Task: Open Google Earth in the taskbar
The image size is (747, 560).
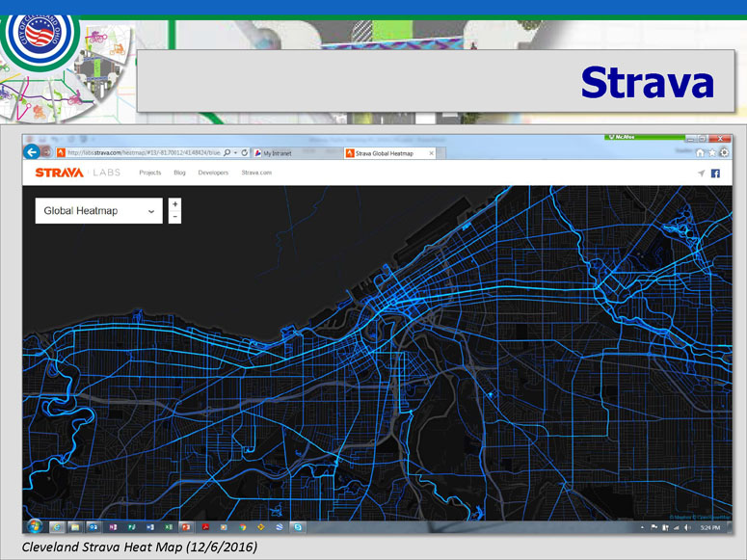Action: 280,527
